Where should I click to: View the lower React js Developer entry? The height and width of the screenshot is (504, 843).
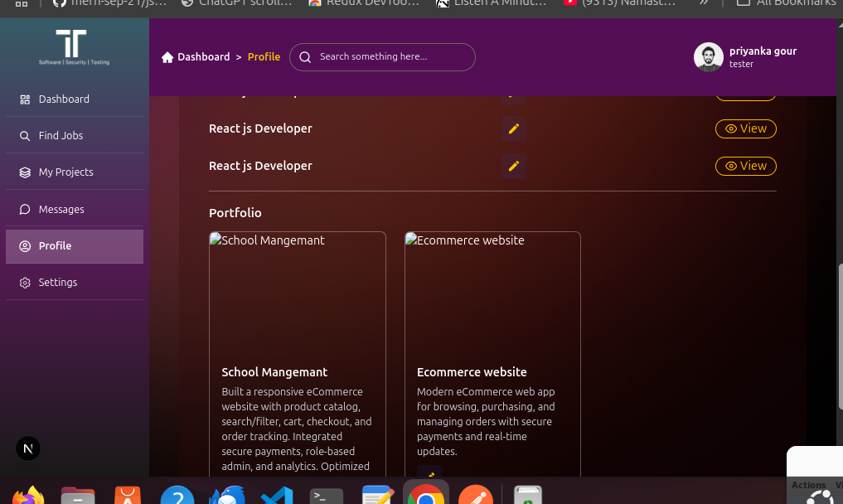click(745, 167)
